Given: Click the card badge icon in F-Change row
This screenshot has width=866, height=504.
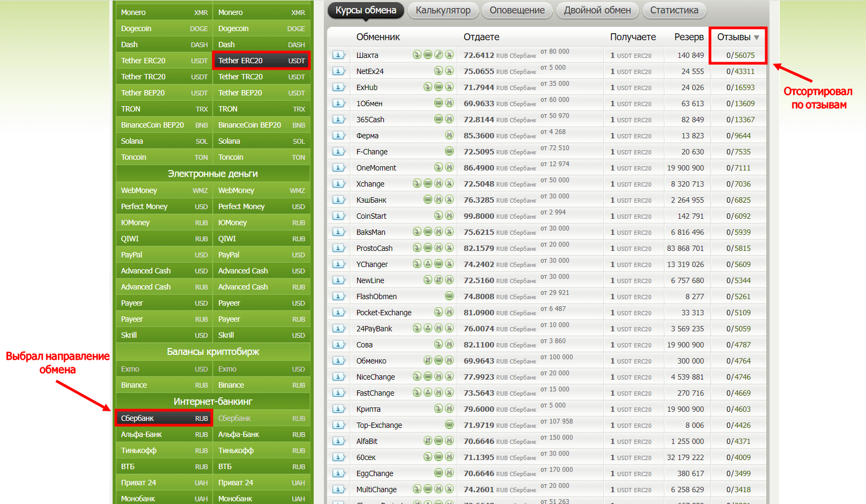Looking at the screenshot, I should 449,151.
